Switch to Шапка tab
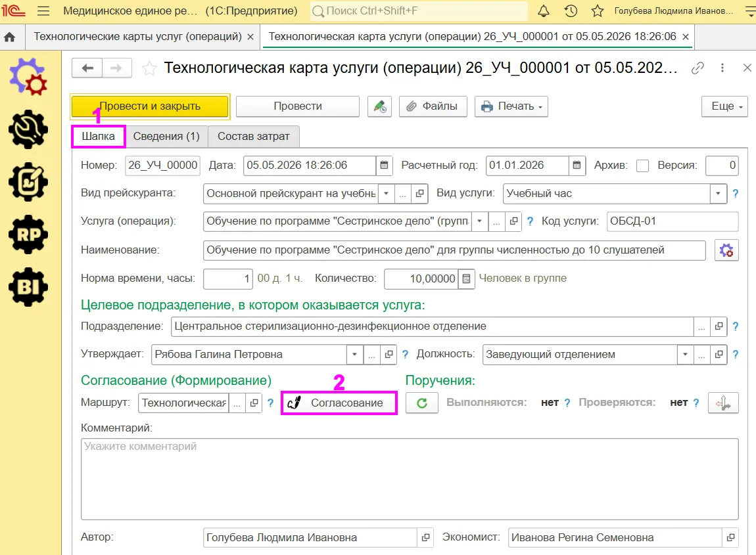The height and width of the screenshot is (555, 756). 99,137
